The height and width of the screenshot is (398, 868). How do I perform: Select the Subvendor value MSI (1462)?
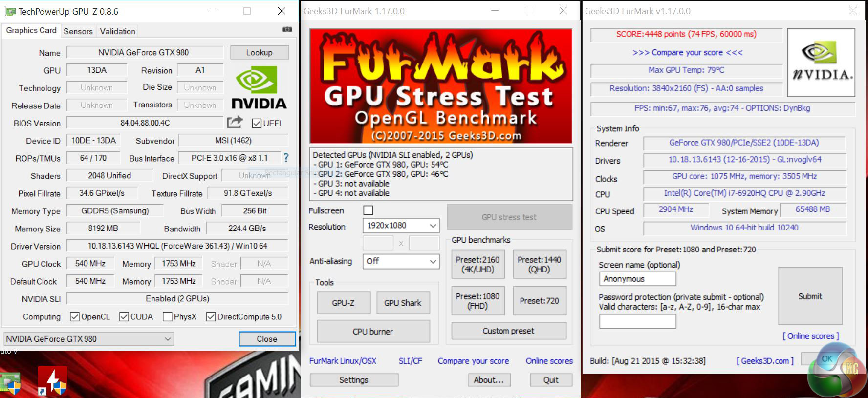pos(233,141)
